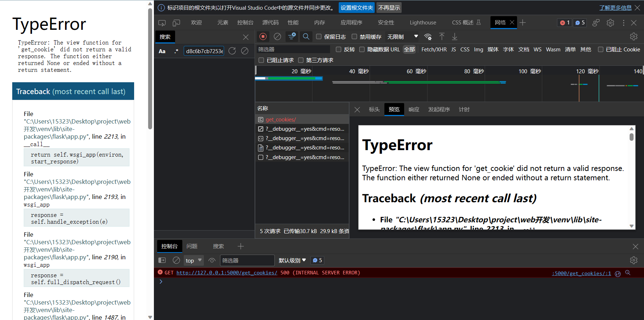Expand the console prompt chevron

click(161, 282)
